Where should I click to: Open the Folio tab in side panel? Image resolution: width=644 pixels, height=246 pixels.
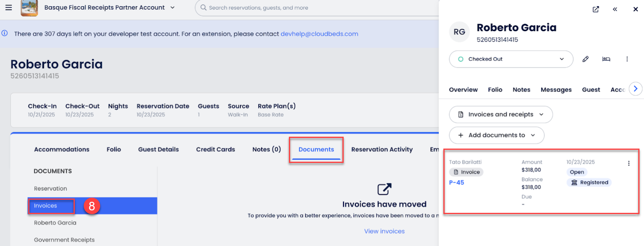[495, 90]
